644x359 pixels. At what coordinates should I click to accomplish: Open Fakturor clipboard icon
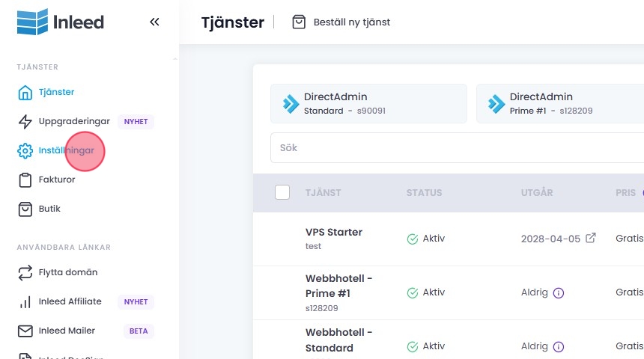(x=25, y=179)
